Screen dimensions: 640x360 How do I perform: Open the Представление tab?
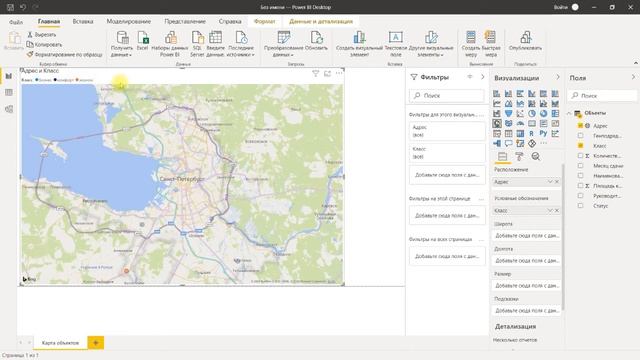click(x=185, y=21)
